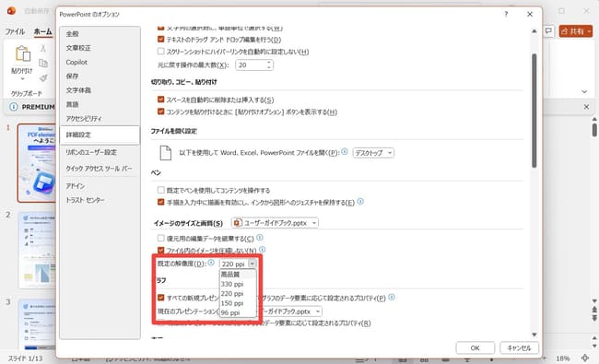This screenshot has width=599, height=364.
Task: Click the help question mark in Options dialog
Action: click(506, 14)
